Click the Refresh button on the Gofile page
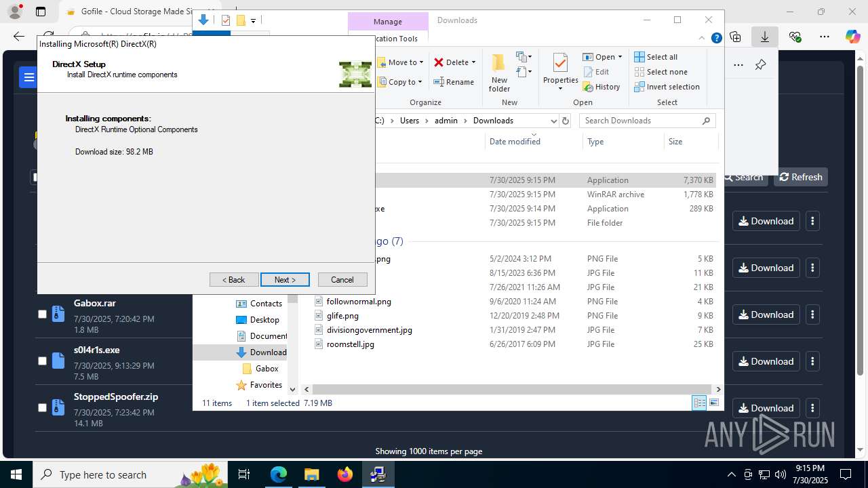Image resolution: width=868 pixels, height=488 pixels. pos(801,177)
